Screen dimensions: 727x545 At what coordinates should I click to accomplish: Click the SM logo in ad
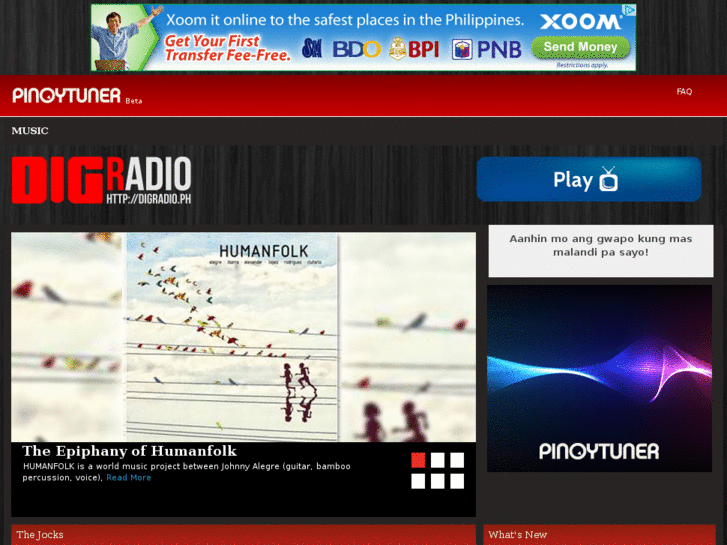coord(312,48)
